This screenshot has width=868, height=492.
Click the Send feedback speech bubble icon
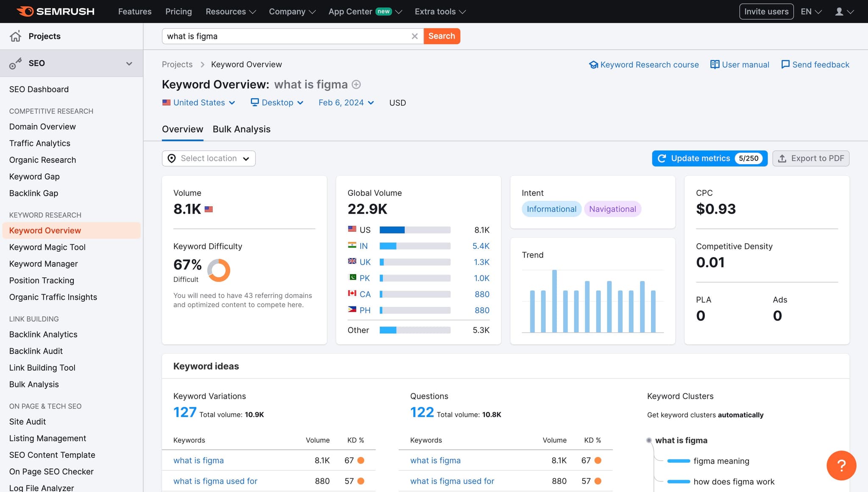(786, 64)
